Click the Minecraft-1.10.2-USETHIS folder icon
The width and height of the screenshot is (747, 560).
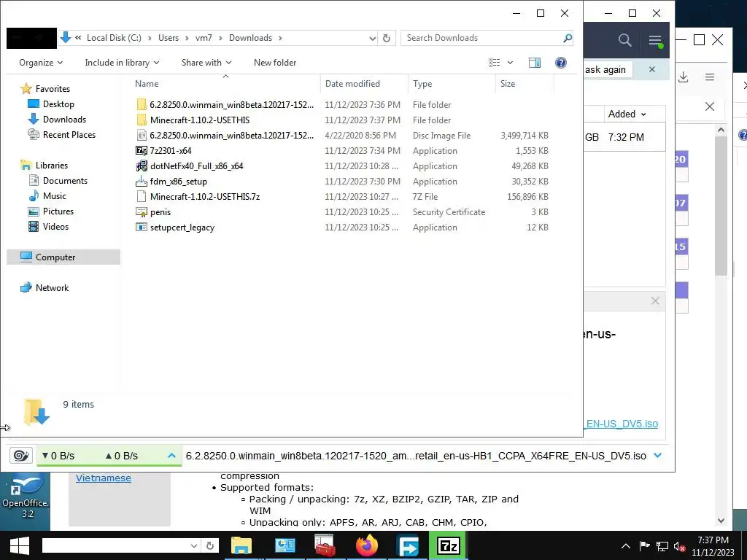click(142, 120)
